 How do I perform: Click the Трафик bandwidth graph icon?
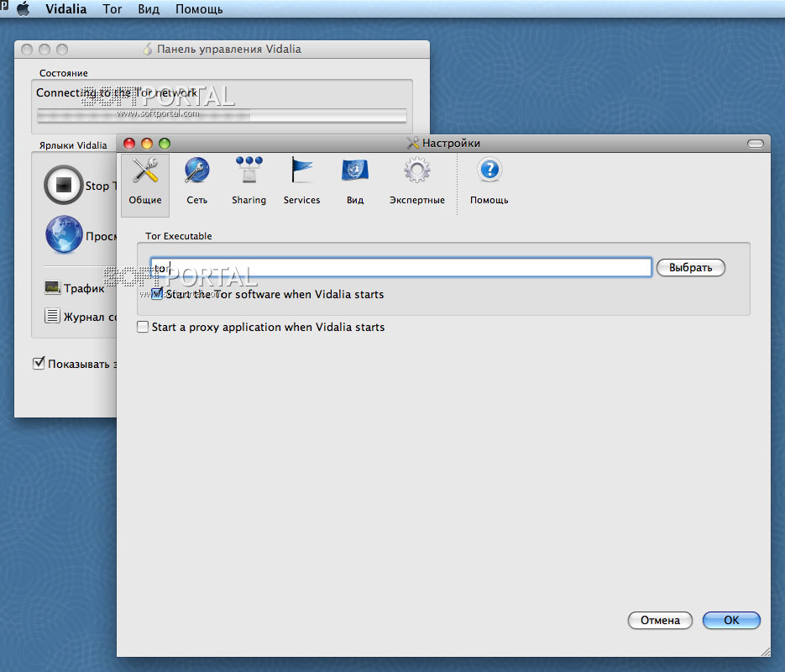coord(52,287)
